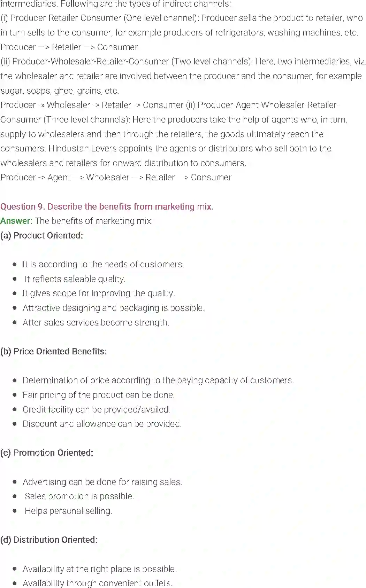366x588 pixels.
Task: Click bullet 'After sales services become strength.'
Action: 96,323
